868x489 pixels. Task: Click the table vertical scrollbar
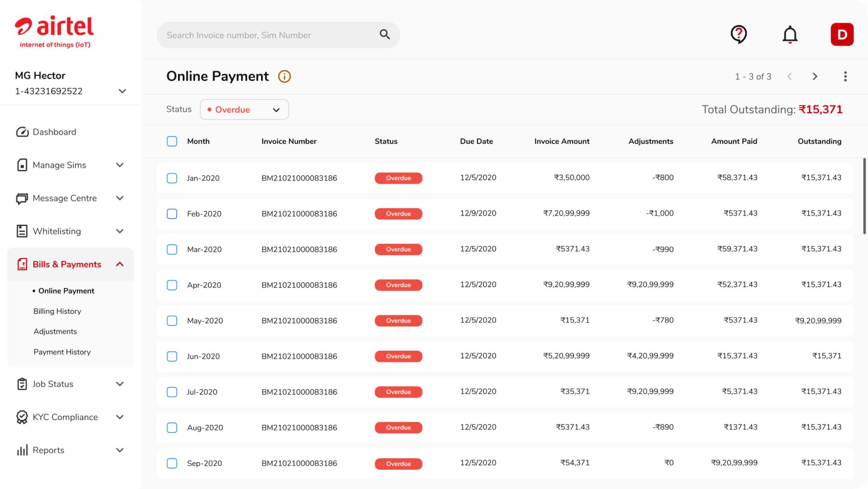(864, 196)
